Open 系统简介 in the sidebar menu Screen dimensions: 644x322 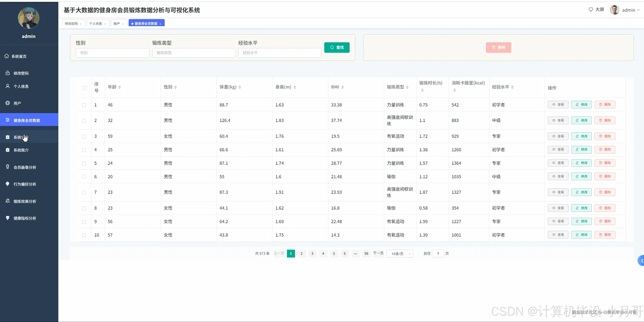[x=29, y=150]
